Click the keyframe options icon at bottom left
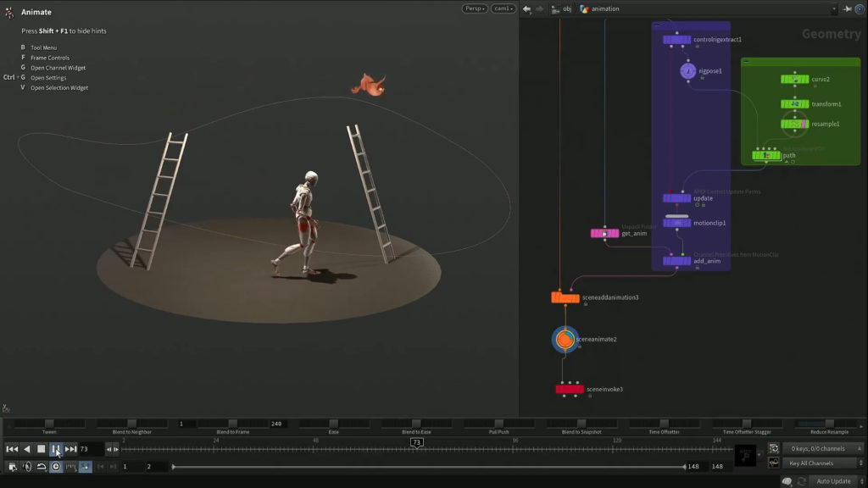The width and height of the screenshot is (868, 488). coord(12,467)
